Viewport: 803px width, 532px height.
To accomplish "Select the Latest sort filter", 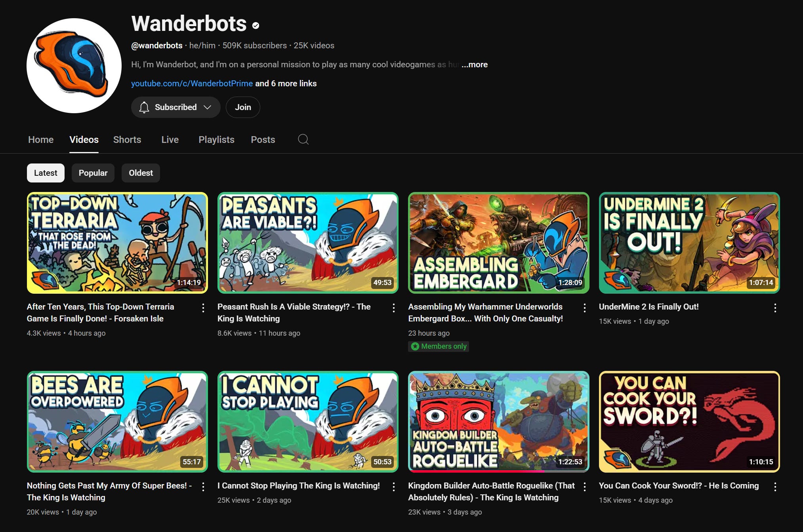I will [46, 173].
